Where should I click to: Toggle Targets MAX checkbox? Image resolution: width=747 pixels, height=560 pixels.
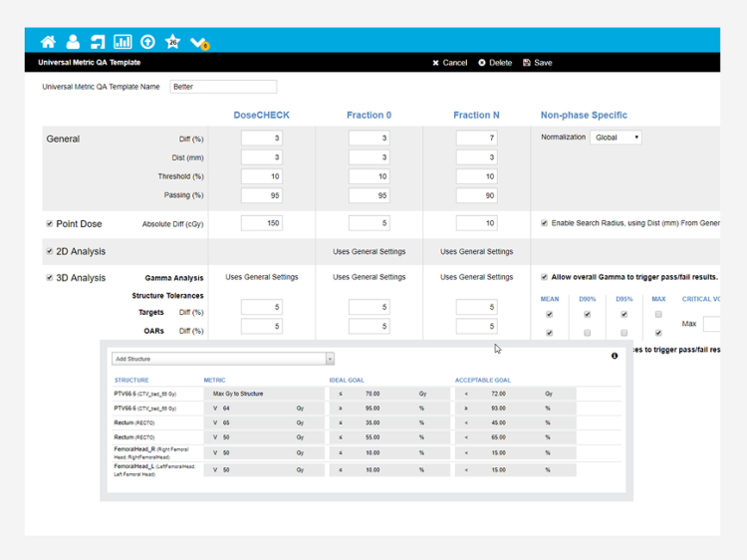pyautogui.click(x=658, y=315)
